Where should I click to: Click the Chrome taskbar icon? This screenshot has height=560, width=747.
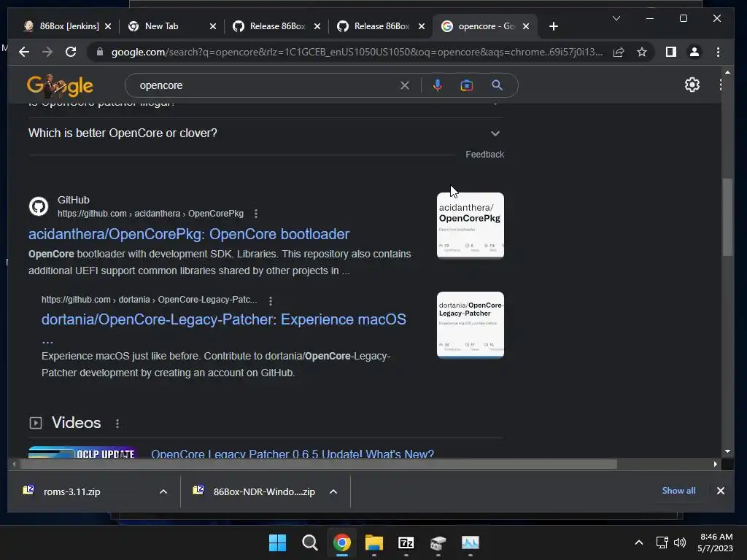tap(341, 542)
